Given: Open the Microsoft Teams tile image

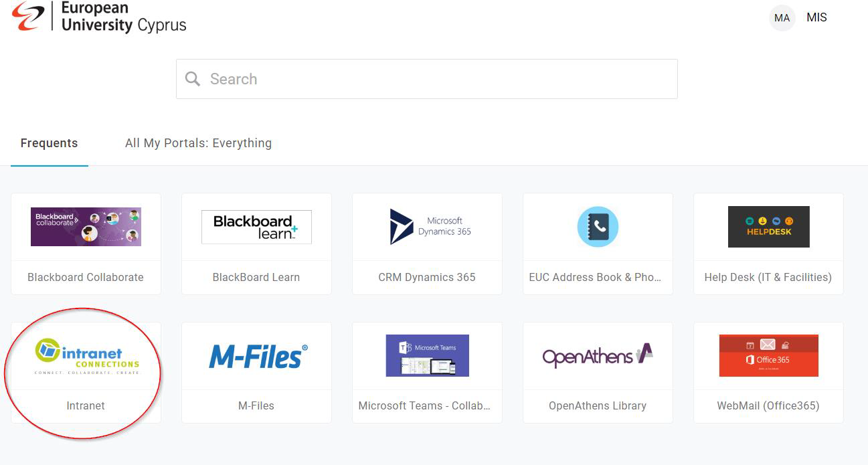Looking at the screenshot, I should tap(426, 355).
